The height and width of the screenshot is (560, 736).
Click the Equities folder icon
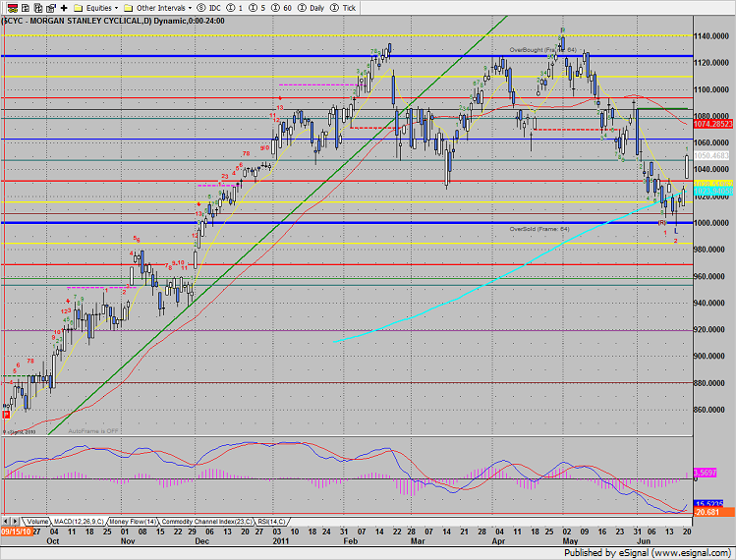click(79, 8)
